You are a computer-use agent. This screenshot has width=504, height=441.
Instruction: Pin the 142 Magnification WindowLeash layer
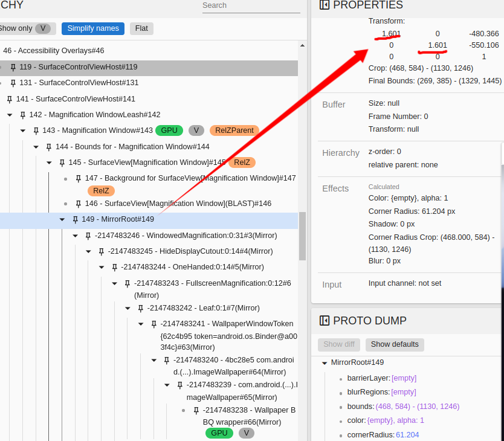(22, 115)
